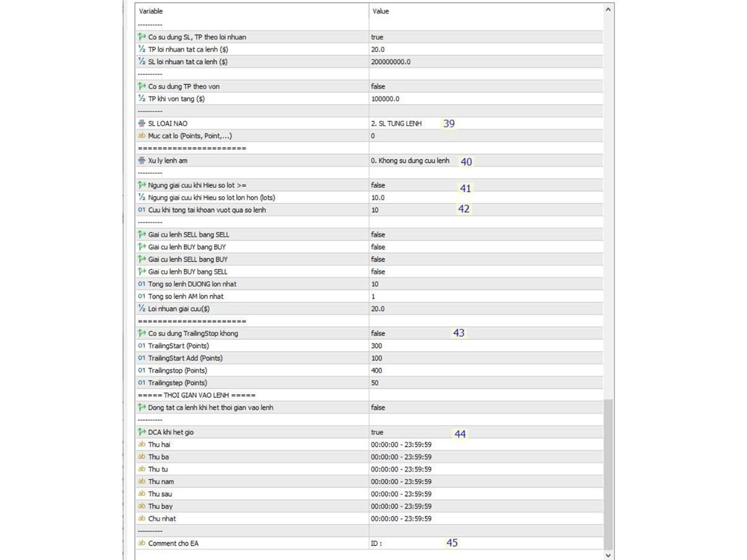This screenshot has height=560, width=747.
Task: Click the enum icon next to 'SL LOAI NAO'
Action: [x=142, y=123]
